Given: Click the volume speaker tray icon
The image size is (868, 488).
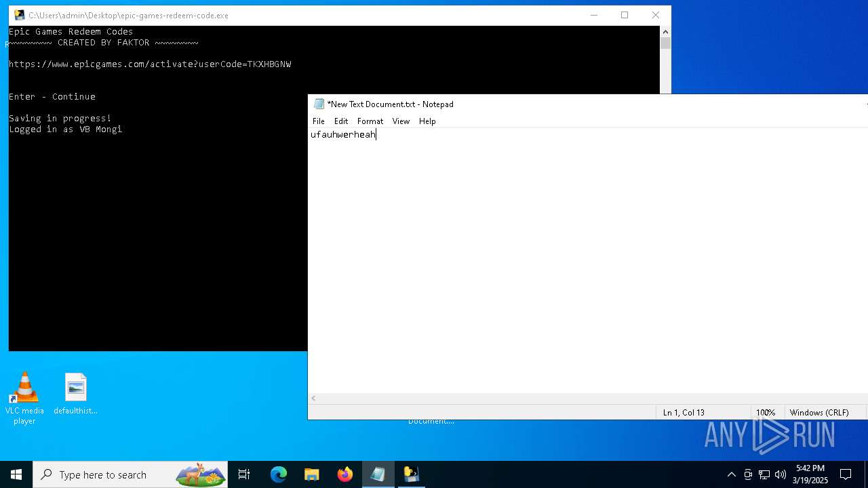Looking at the screenshot, I should [x=781, y=474].
